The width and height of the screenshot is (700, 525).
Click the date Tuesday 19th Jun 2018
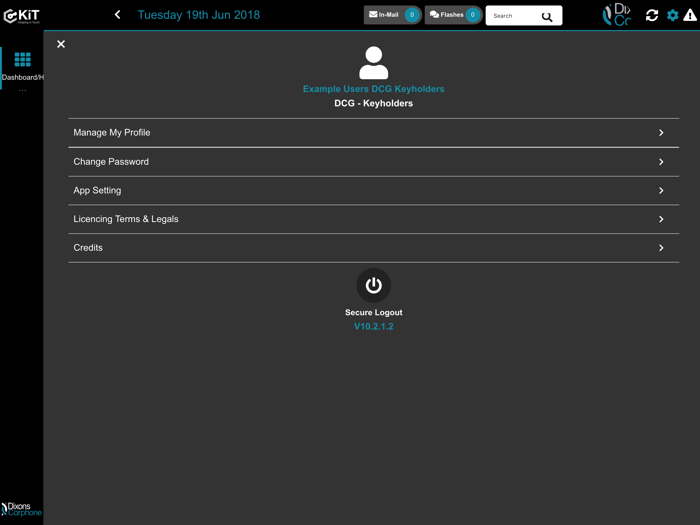click(x=199, y=15)
